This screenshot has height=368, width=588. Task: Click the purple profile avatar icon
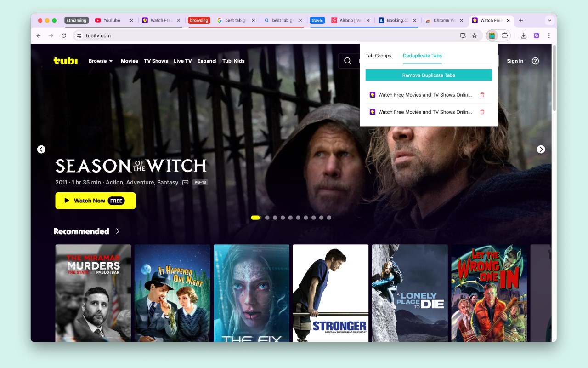click(x=537, y=35)
